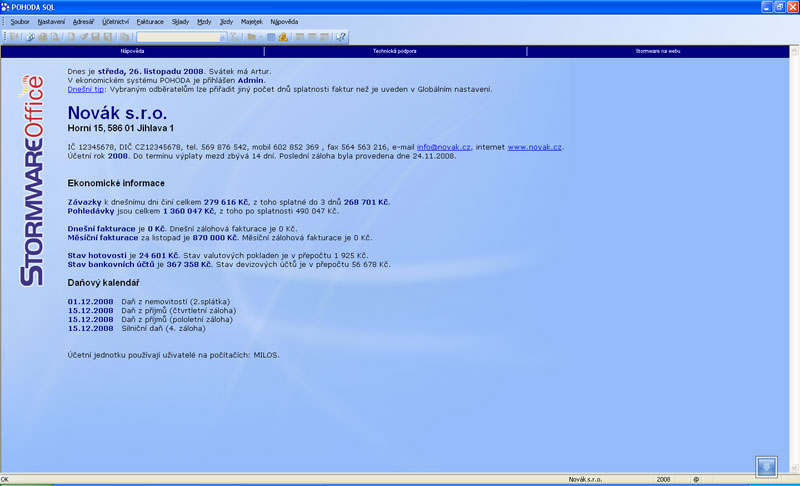The image size is (800, 486).
Task: Click the Stav hotovosti link
Action: (x=97, y=255)
